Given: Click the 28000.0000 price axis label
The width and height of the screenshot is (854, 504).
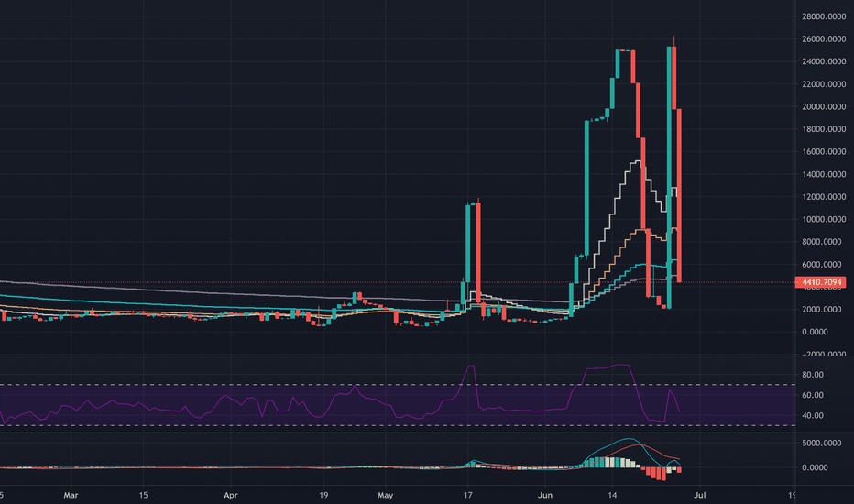Looking at the screenshot, I should (824, 16).
